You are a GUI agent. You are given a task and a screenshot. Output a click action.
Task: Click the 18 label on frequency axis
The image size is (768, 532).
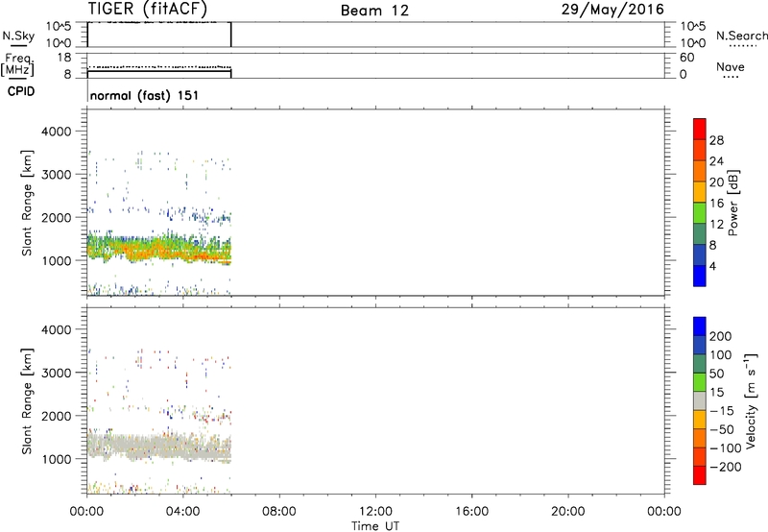pyautogui.click(x=64, y=58)
